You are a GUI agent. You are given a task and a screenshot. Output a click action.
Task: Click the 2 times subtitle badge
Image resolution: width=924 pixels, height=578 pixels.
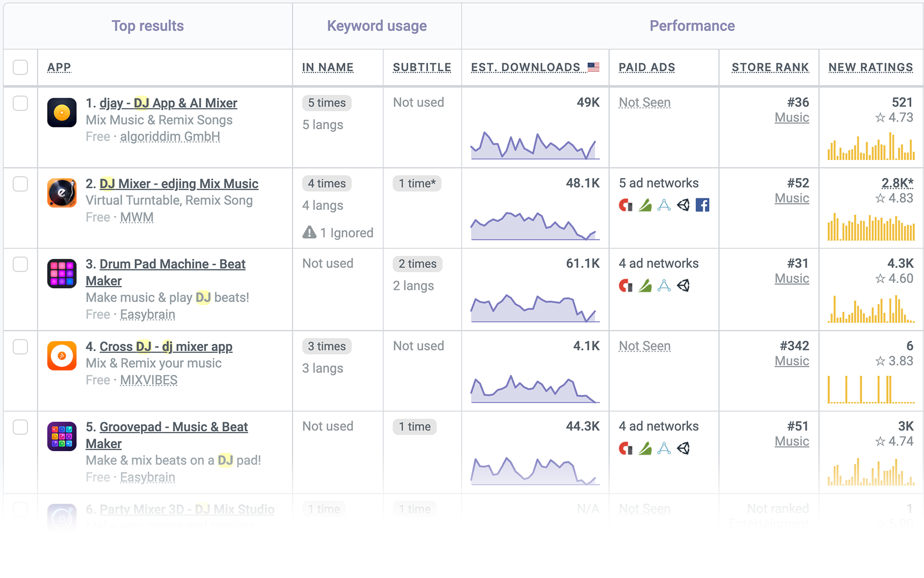pos(417,264)
